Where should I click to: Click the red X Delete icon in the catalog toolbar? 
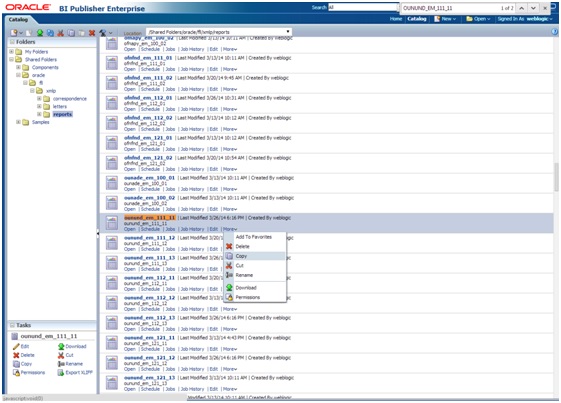pos(92,33)
